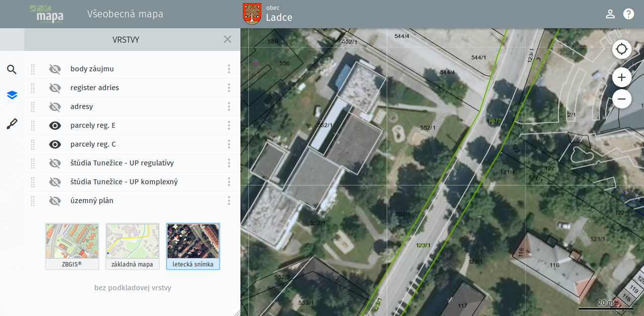The width and height of the screenshot is (644, 316).
Task: Hide the parcely reg. E layer
Action: pos(55,125)
